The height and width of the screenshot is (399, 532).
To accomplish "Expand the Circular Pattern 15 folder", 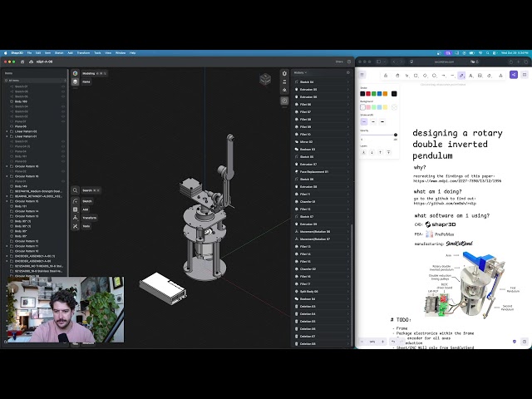I will (x=7, y=201).
